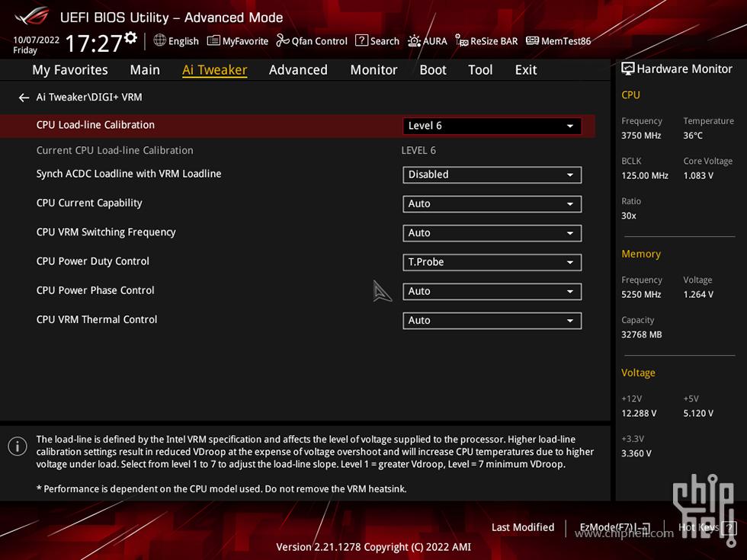Open the Exit tab
747x560 pixels.
(x=526, y=70)
